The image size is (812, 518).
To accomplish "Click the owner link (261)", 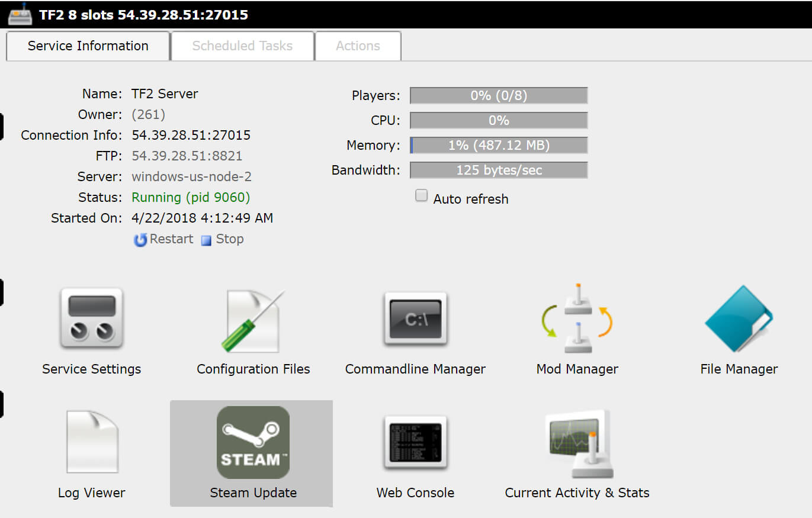I will (x=148, y=114).
